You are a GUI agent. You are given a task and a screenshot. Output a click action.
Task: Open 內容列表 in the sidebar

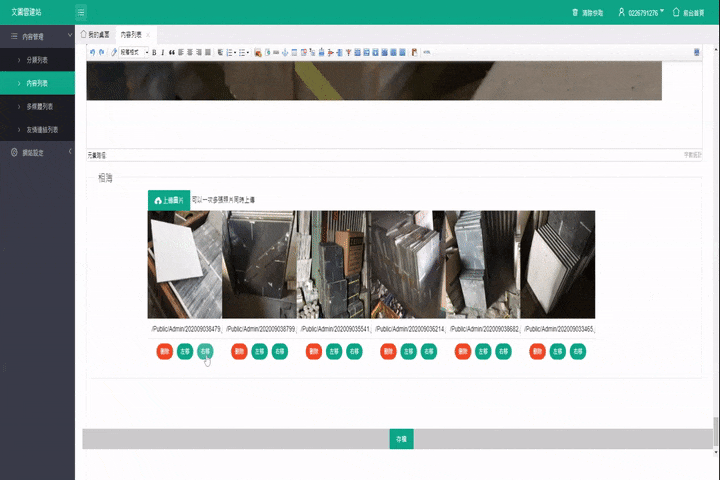click(37, 83)
